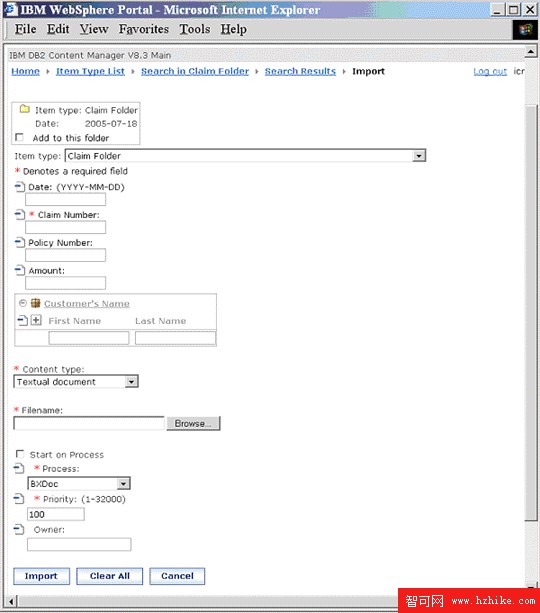Click the Priority field showing 100

click(x=56, y=514)
